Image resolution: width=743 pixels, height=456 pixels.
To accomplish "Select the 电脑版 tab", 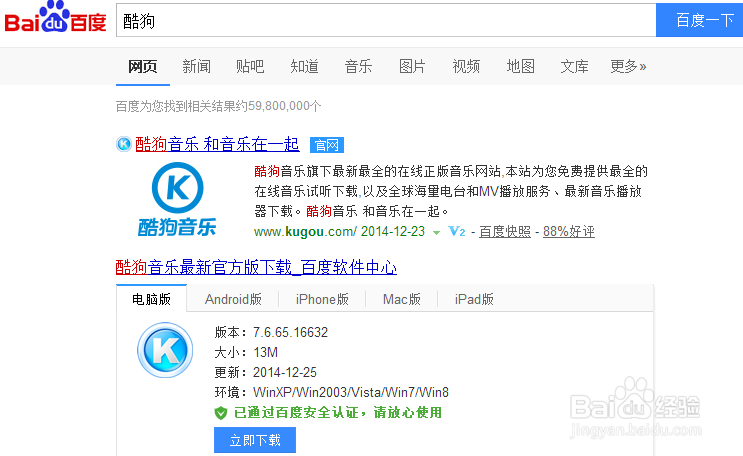I will [152, 299].
